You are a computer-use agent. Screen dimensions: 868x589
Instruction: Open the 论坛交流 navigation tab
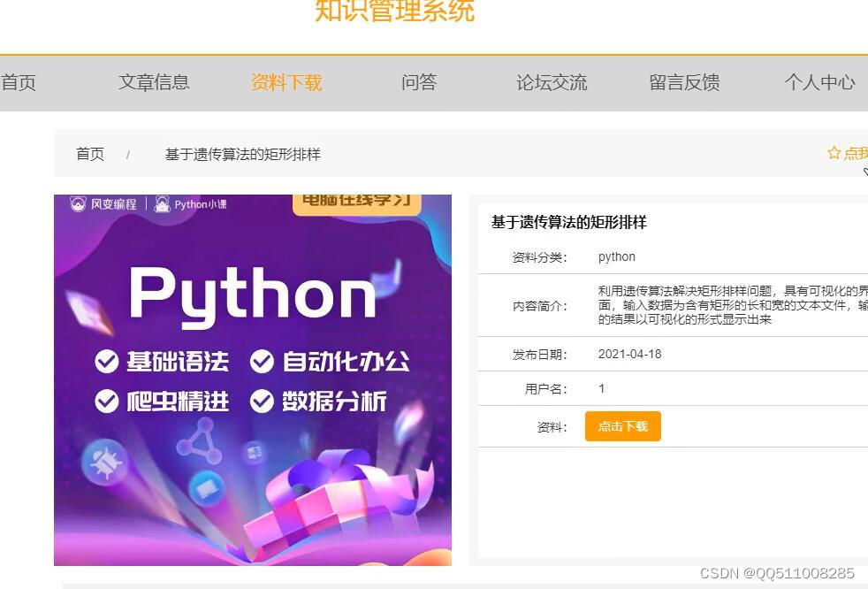[552, 82]
